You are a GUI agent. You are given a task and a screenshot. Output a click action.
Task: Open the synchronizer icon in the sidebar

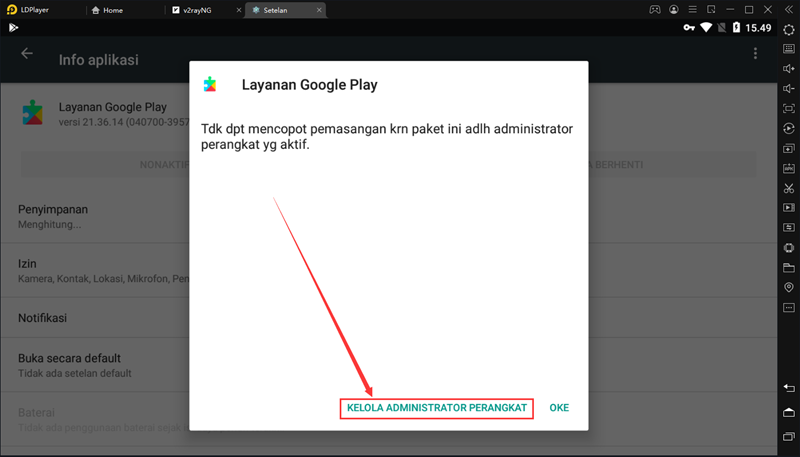tap(789, 227)
